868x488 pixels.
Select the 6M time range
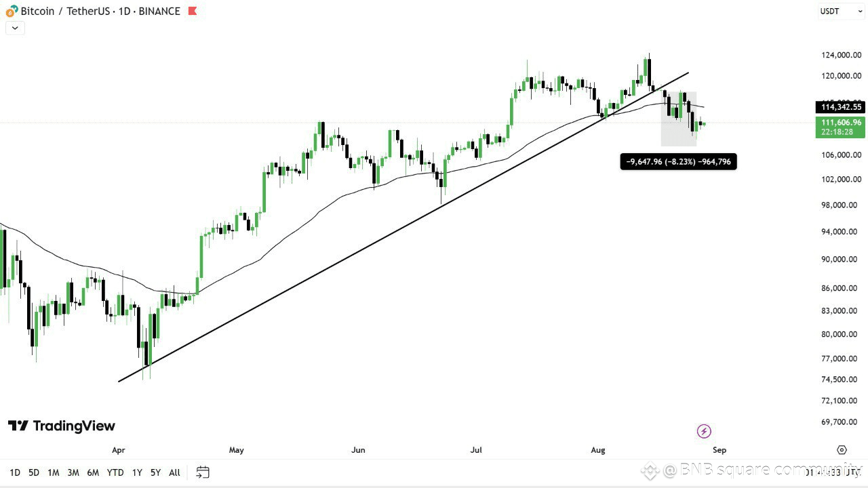click(x=93, y=472)
